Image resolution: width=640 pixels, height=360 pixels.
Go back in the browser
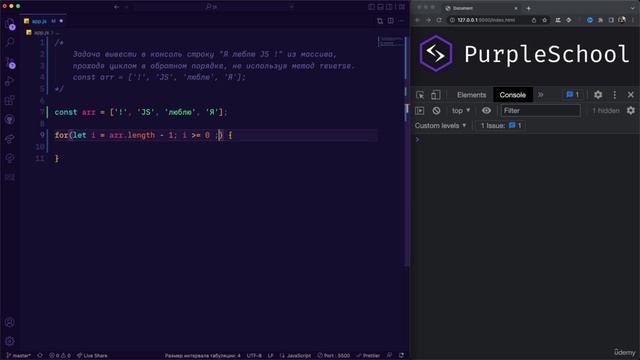417,20
